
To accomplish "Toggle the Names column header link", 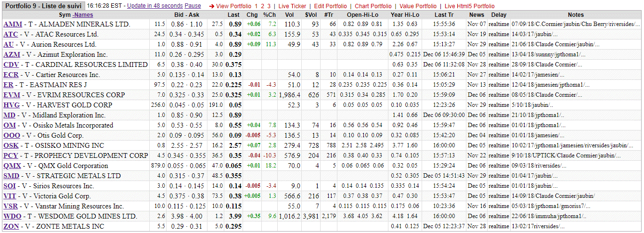I will click(x=83, y=15).
